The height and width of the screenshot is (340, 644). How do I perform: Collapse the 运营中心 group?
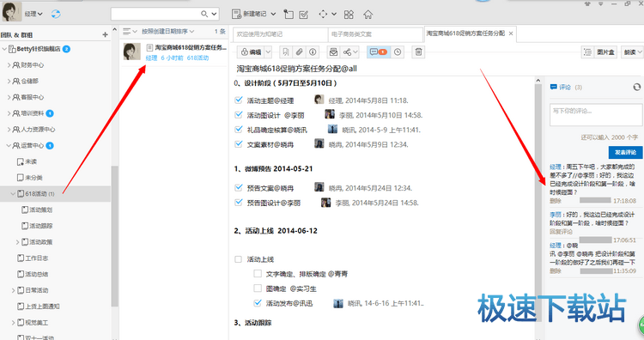(9, 145)
